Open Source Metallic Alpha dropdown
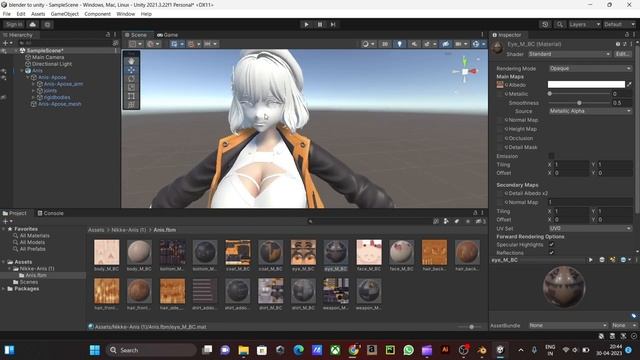 [x=590, y=111]
